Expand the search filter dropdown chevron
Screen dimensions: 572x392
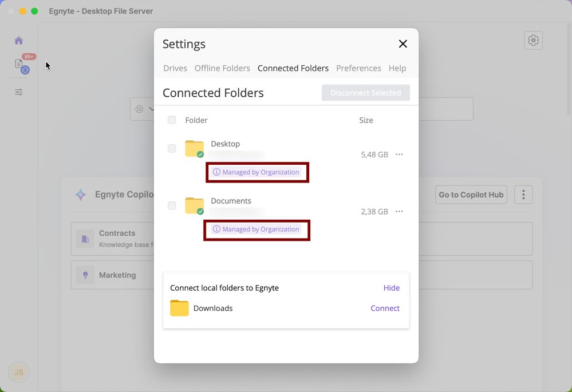tap(151, 109)
